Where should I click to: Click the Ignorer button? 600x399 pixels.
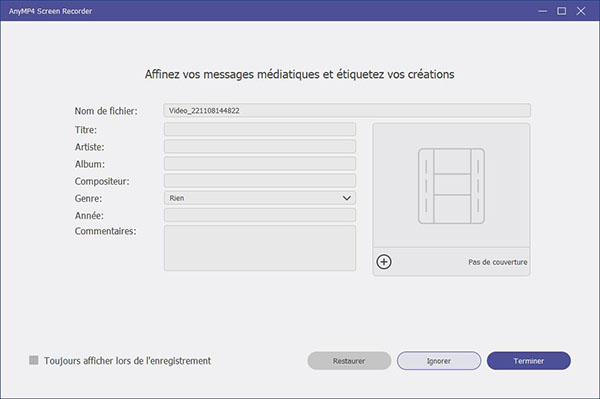[x=439, y=361]
